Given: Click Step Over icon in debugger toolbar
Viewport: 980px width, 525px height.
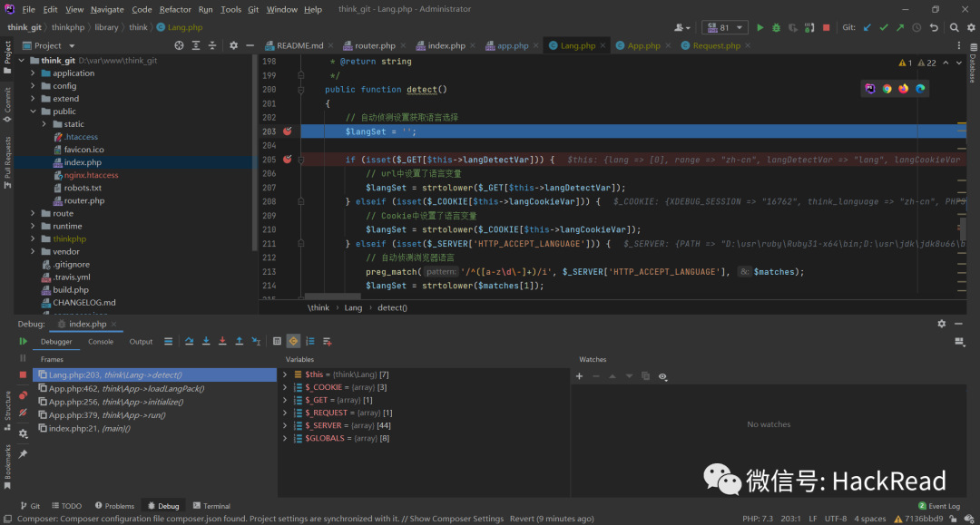Looking at the screenshot, I should point(190,342).
